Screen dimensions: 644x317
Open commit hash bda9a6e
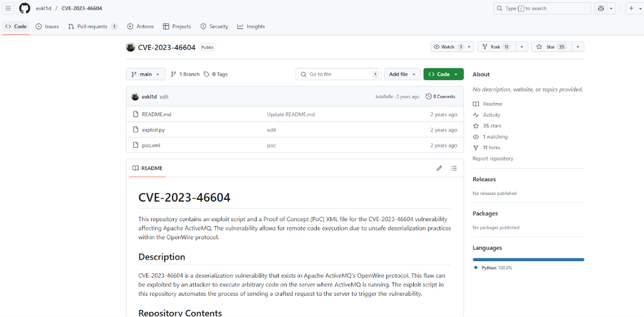(385, 97)
